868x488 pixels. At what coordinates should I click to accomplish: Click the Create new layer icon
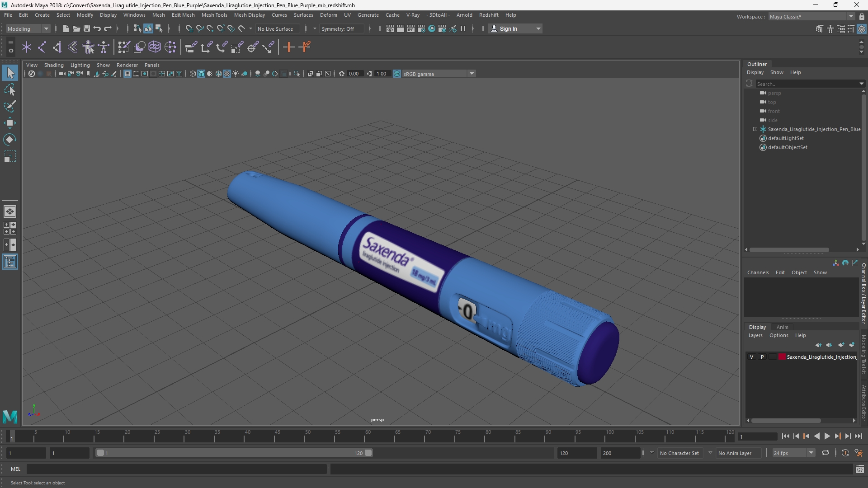click(x=841, y=345)
